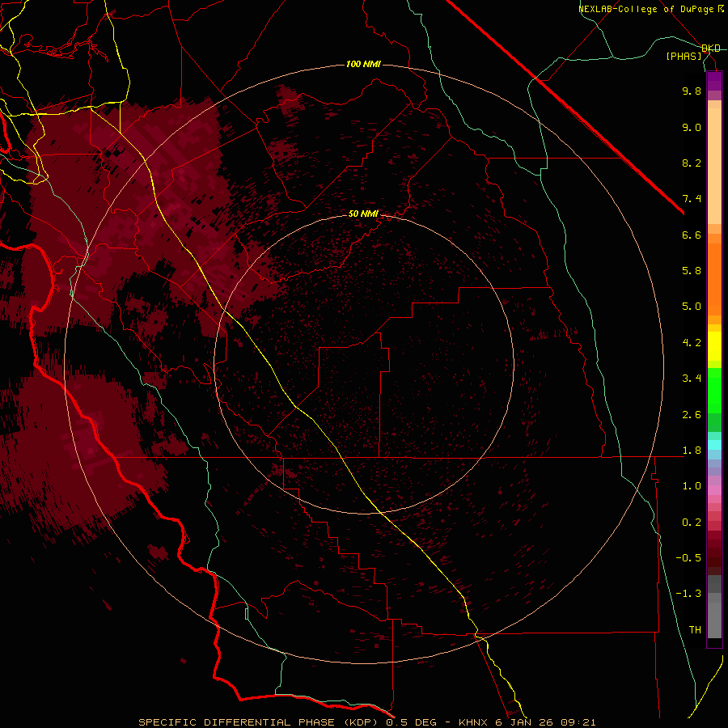Select the 8.2 scale value
Image resolution: width=728 pixels, height=728 pixels.
692,163
